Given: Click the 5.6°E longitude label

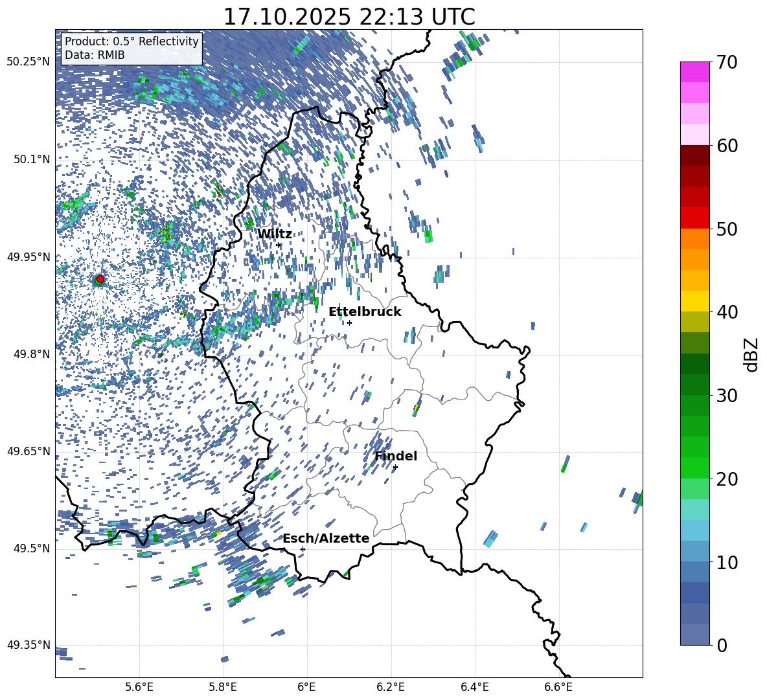Looking at the screenshot, I should click(139, 687).
